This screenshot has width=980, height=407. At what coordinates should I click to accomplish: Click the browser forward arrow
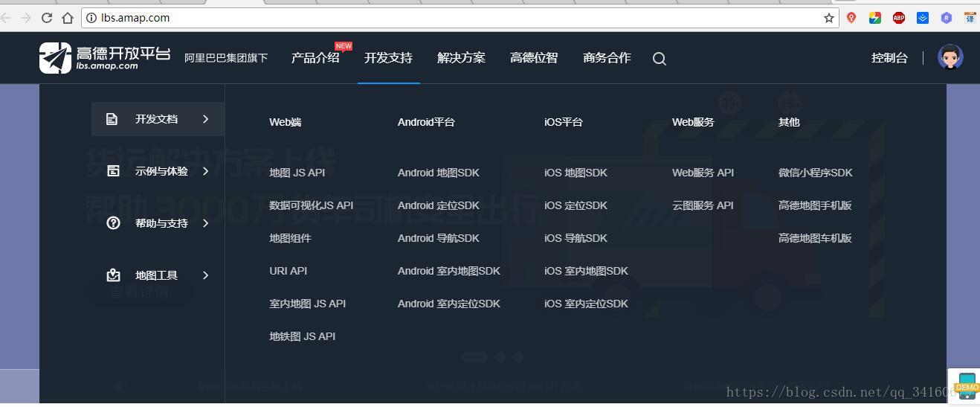point(25,17)
